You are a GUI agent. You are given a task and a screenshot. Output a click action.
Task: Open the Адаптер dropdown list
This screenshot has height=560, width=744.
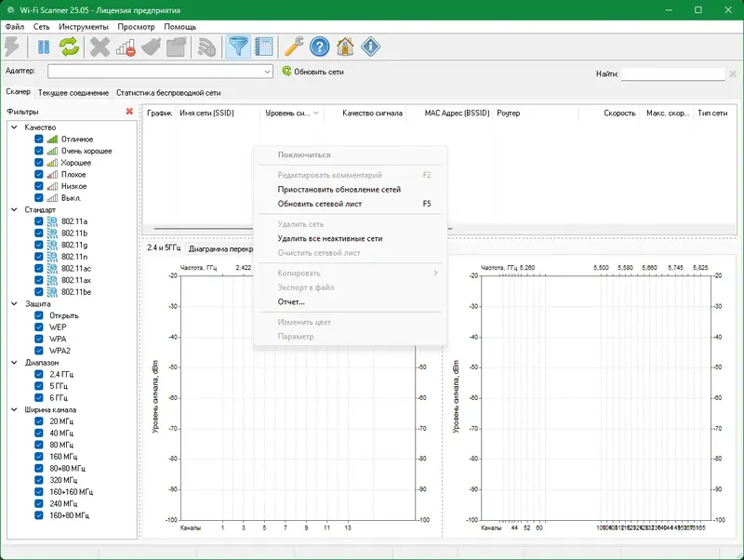[x=267, y=72]
